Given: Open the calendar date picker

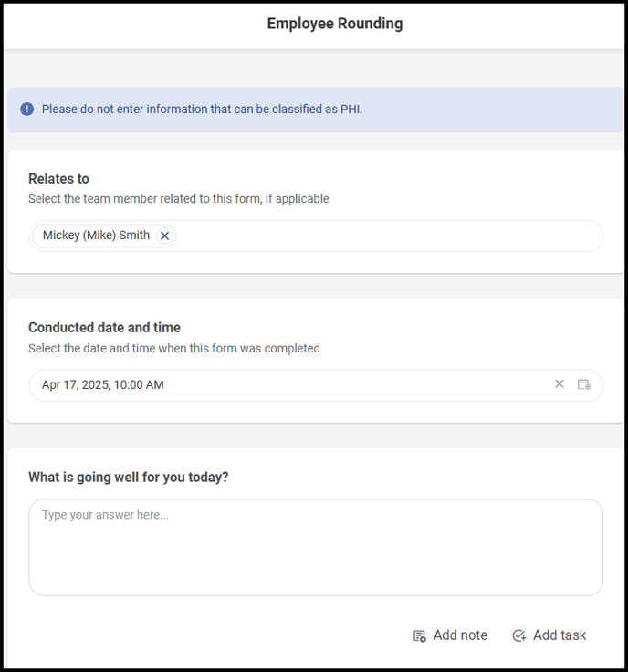Looking at the screenshot, I should (x=584, y=384).
